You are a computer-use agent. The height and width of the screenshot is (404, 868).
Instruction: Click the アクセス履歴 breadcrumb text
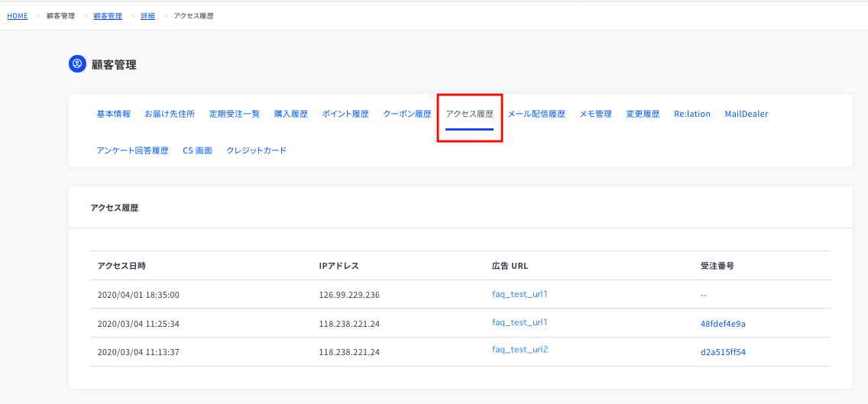[x=194, y=16]
